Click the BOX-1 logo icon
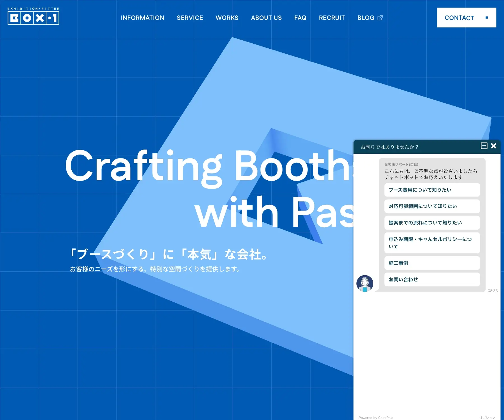Image resolution: width=504 pixels, height=420 pixels. (33, 18)
